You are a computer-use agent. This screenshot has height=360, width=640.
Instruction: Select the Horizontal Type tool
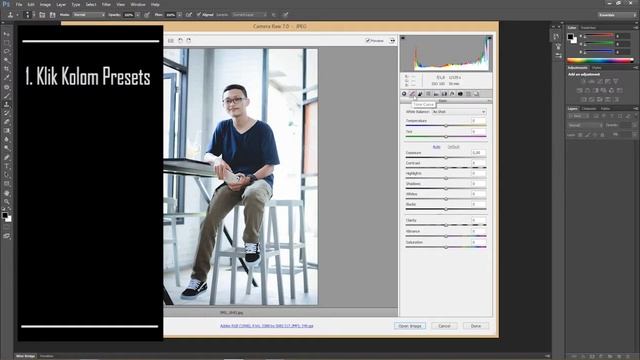7,167
